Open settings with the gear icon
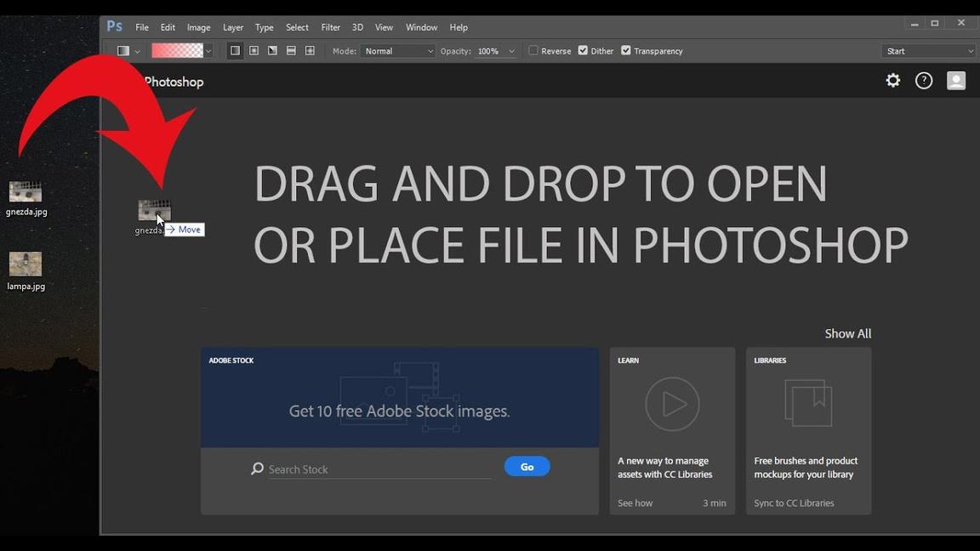 [x=893, y=81]
